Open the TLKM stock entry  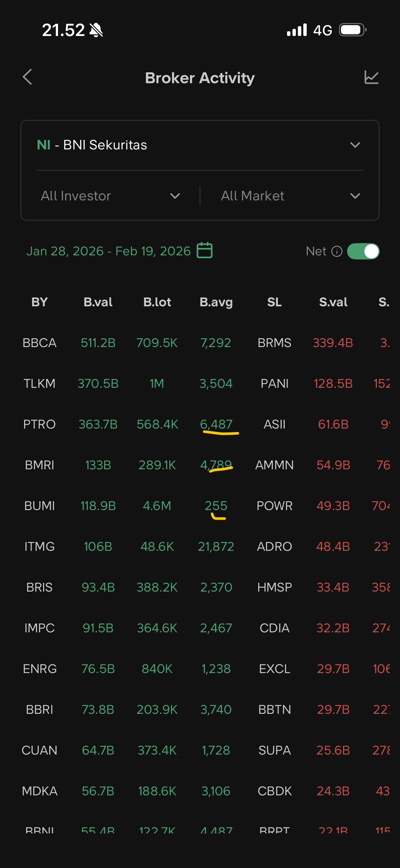point(39,383)
